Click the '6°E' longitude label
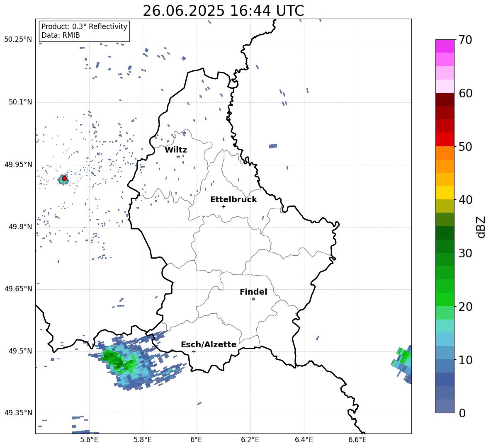The image size is (491, 448). (x=196, y=440)
